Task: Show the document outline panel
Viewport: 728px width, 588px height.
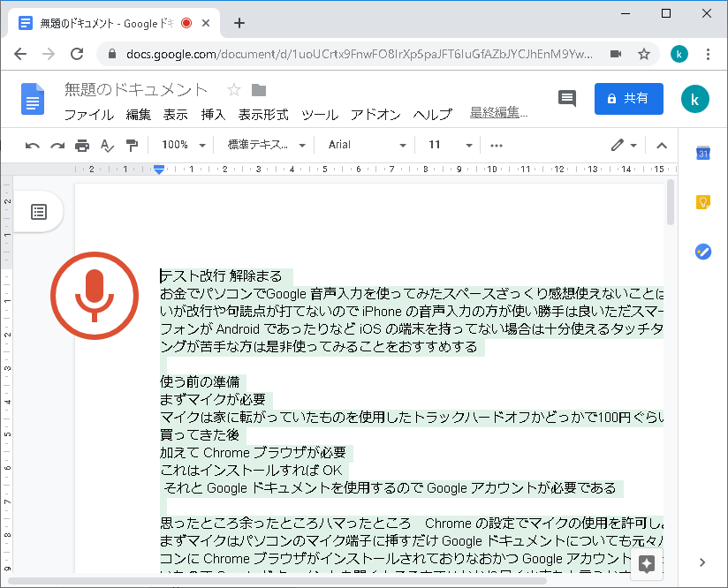Action: [39, 212]
